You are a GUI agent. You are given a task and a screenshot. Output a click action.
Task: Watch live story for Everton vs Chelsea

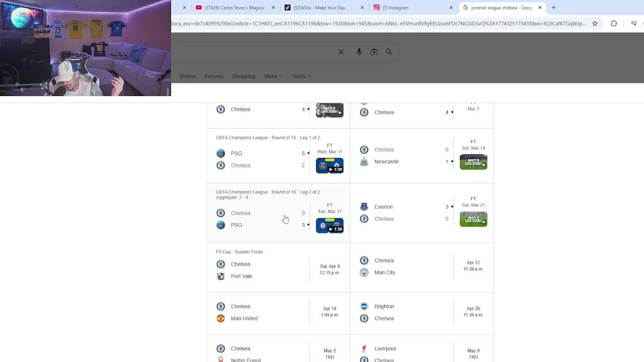click(x=473, y=219)
